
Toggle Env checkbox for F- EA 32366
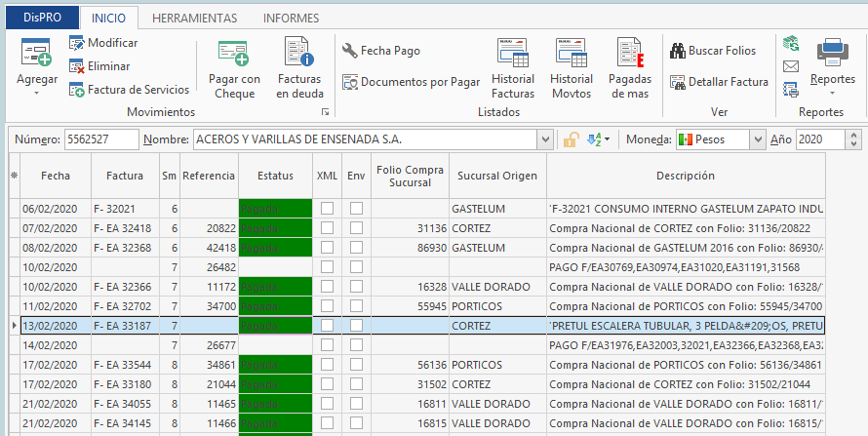pos(357,287)
